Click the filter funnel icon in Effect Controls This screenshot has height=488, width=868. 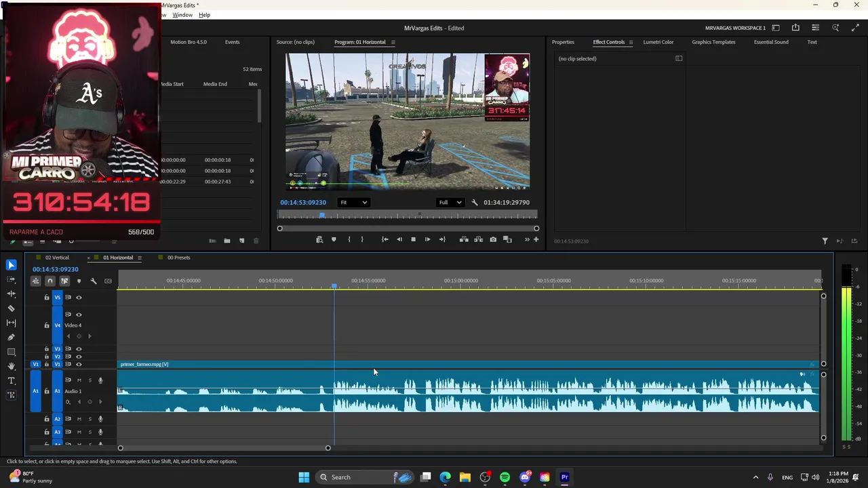pos(825,241)
